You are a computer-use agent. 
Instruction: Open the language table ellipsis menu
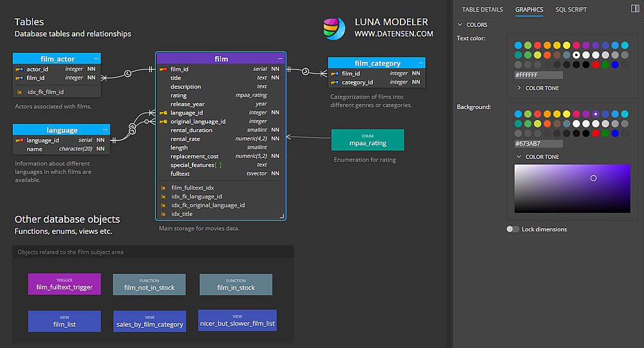(105, 130)
